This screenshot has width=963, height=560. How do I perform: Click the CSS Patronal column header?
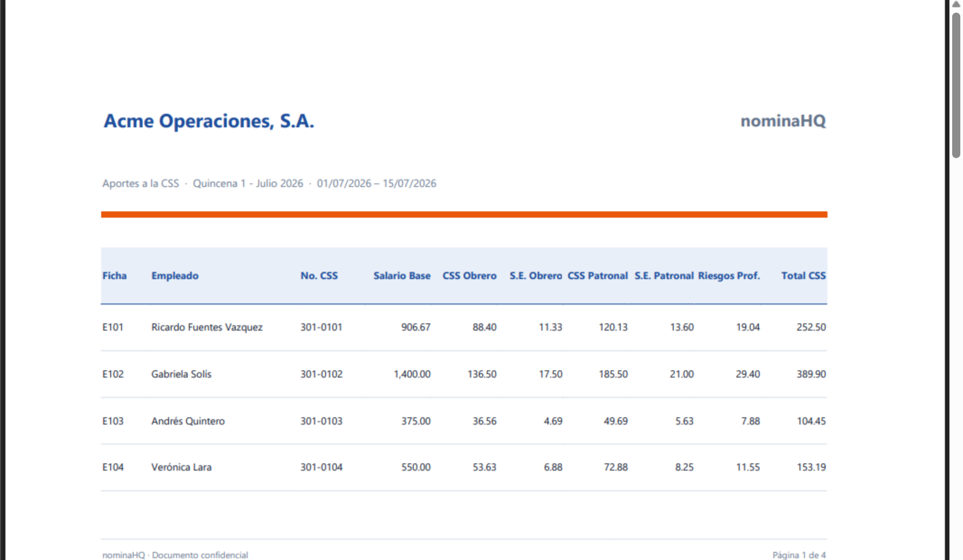pyautogui.click(x=598, y=275)
